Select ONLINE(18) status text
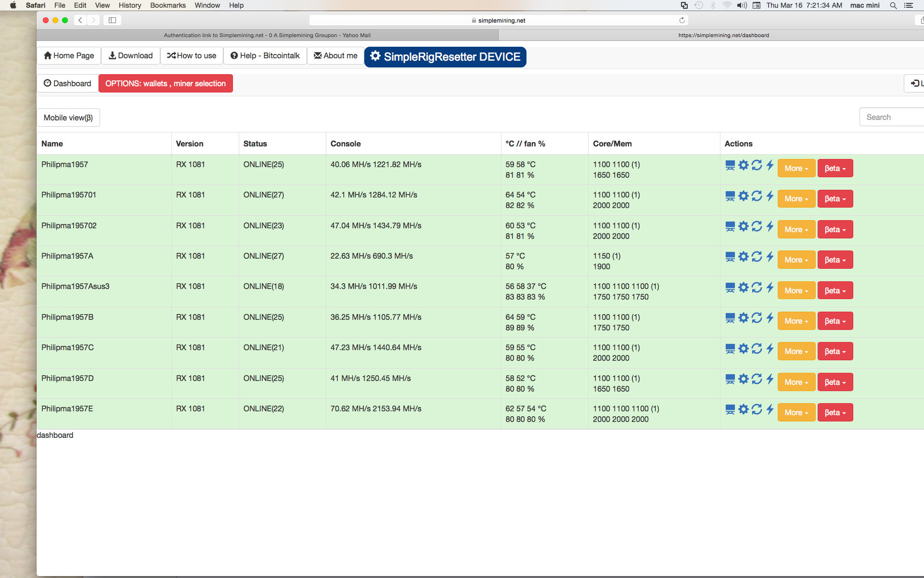The height and width of the screenshot is (578, 924). tap(264, 286)
